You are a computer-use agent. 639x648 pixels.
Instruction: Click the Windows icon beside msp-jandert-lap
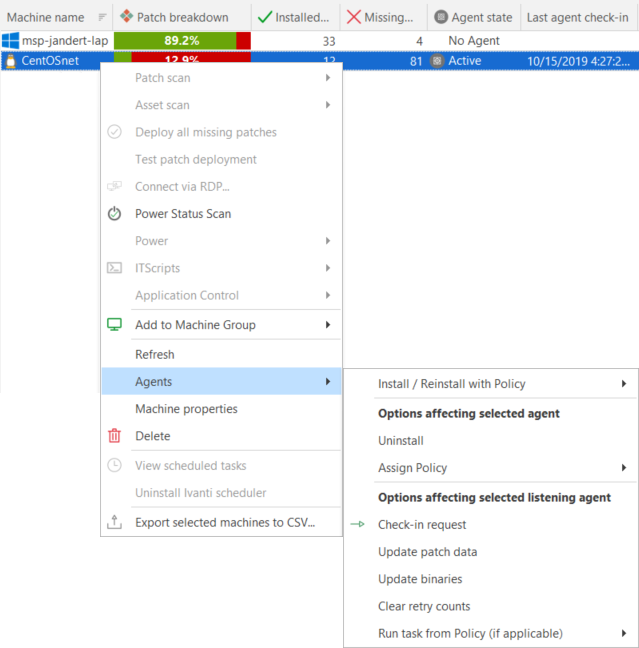tap(10, 40)
